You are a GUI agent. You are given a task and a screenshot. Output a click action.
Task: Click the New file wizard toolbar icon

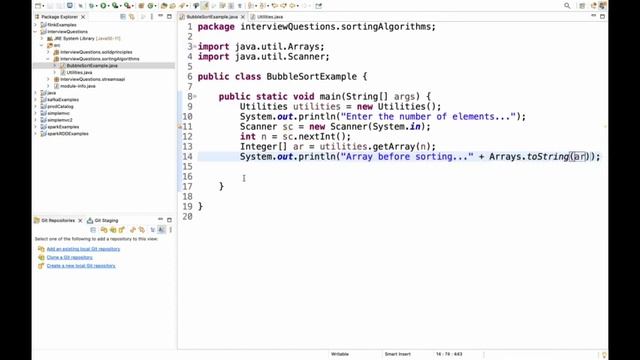[38, 6]
